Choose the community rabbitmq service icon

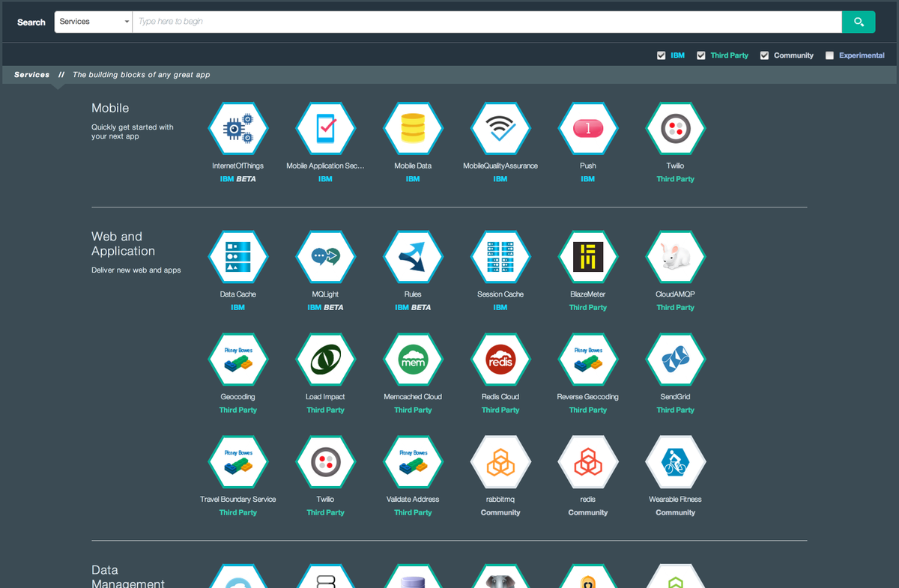pos(500,462)
